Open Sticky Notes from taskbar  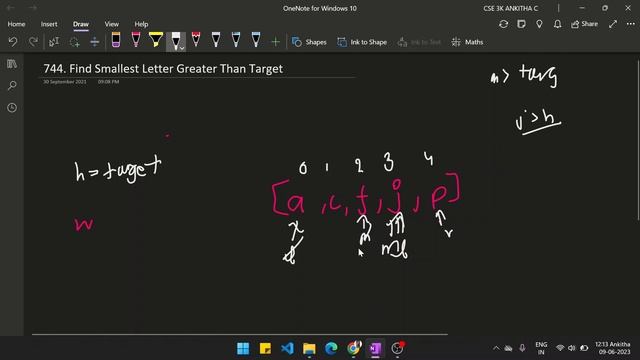(265, 349)
